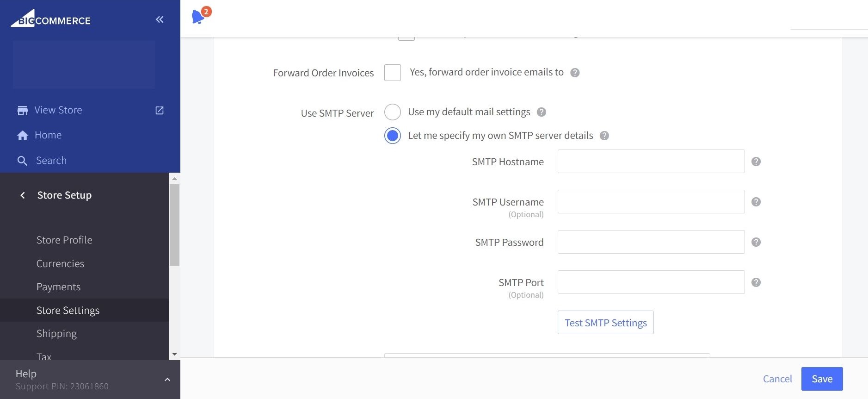Open the notifications bell icon
The width and height of the screenshot is (868, 399).
click(198, 17)
